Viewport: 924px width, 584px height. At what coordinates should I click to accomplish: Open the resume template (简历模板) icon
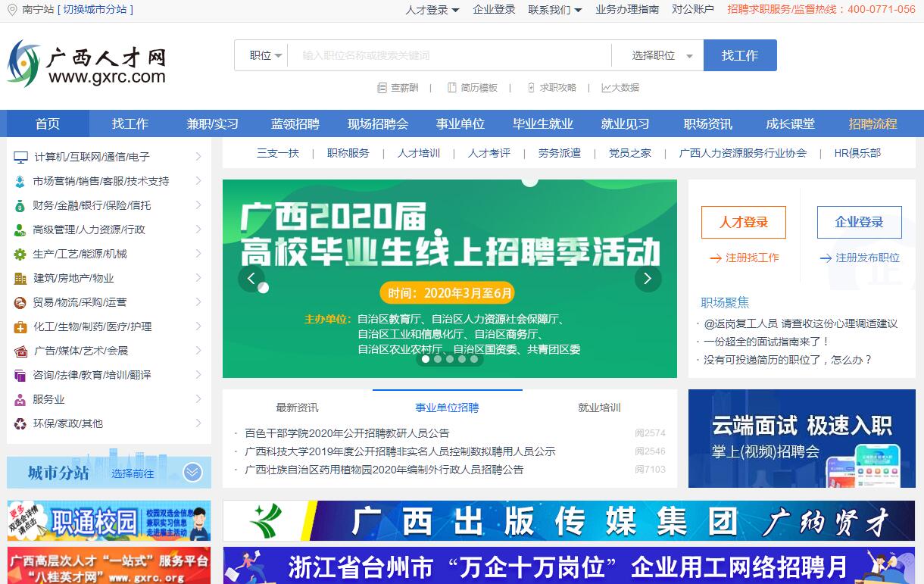pos(452,88)
